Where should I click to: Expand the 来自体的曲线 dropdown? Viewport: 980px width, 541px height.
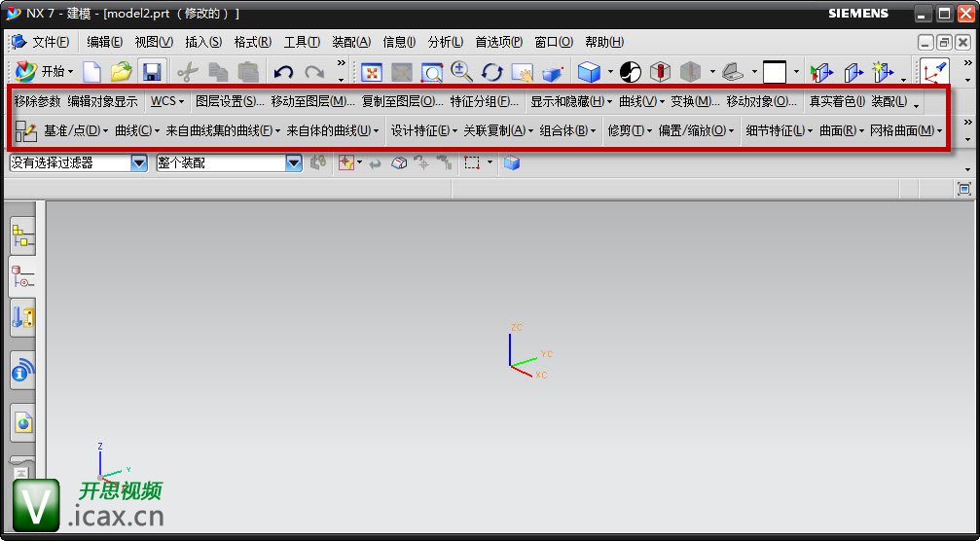click(333, 131)
